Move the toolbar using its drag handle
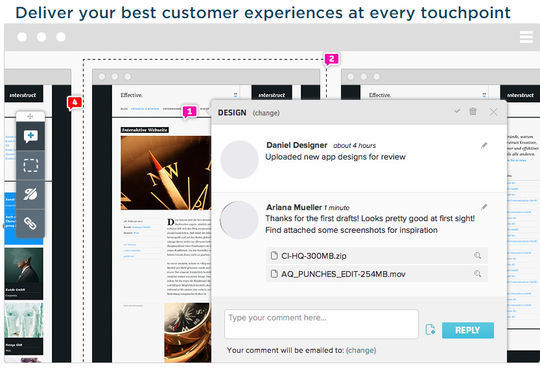Screen dimensions: 540x382 click(x=30, y=116)
